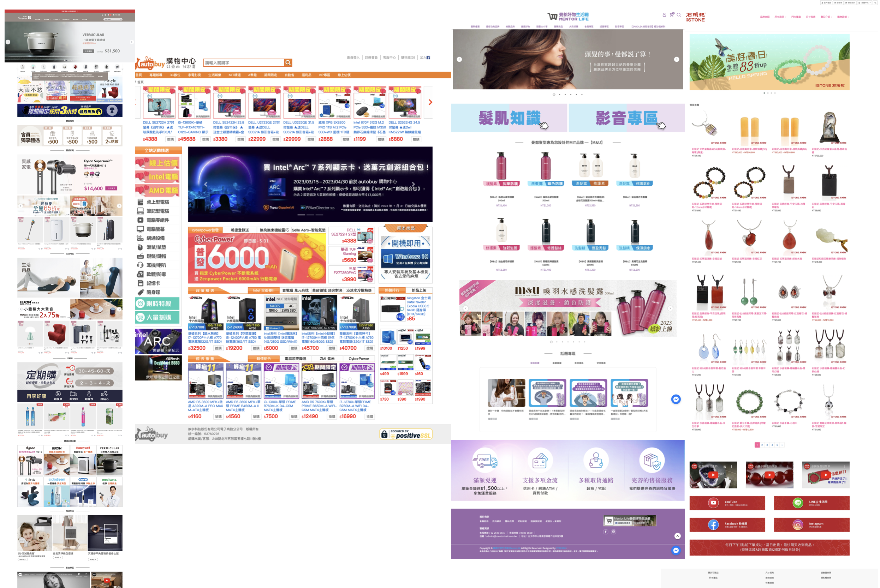
Task: Open the iSTONE LINE@ 生活圈 button
Action: click(813, 504)
